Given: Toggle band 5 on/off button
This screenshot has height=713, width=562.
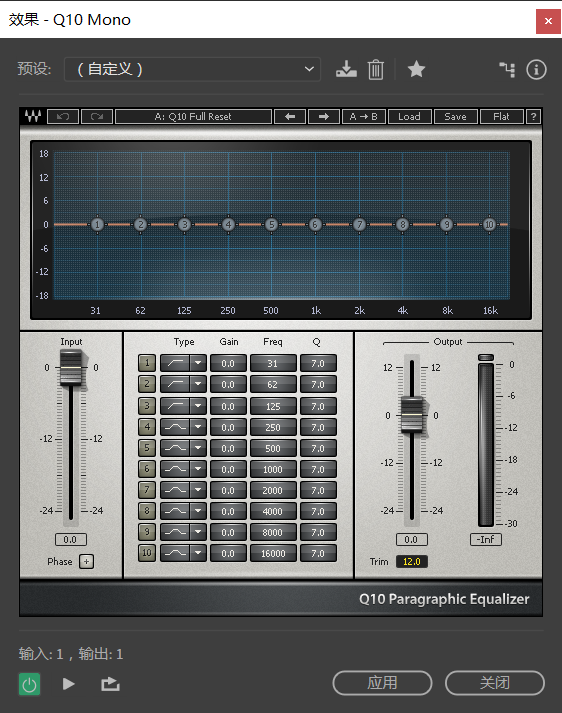Looking at the screenshot, I should pos(147,448).
